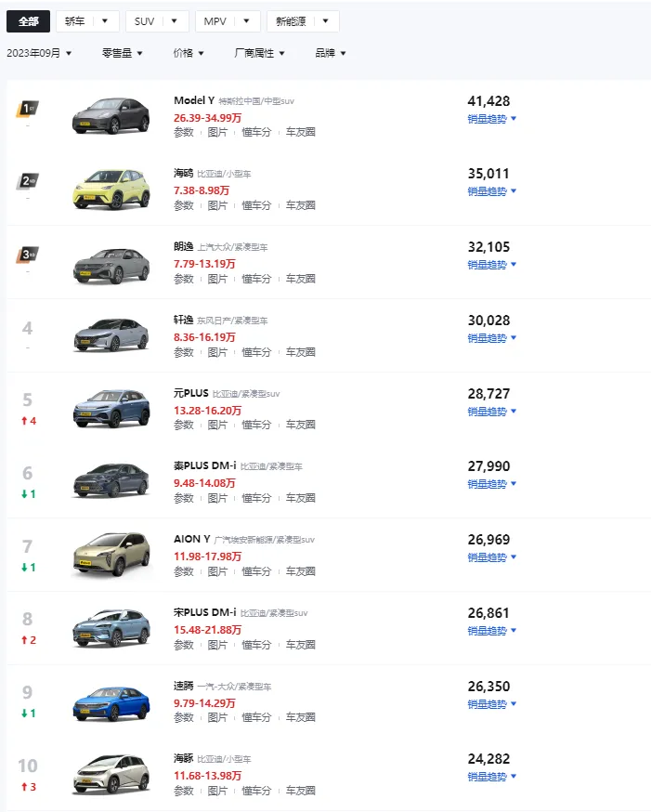Open the 价格 price filter
This screenshot has width=651, height=812.
pos(189,53)
